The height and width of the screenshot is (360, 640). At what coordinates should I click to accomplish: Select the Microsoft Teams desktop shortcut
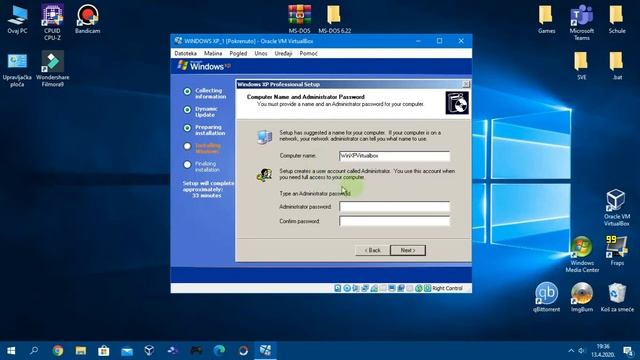pos(582,22)
